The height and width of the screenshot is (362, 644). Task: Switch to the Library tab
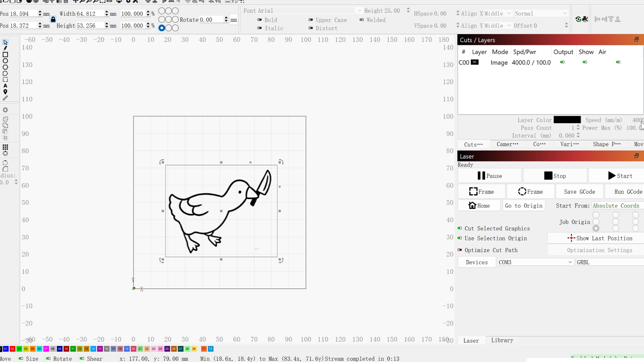pos(502,340)
